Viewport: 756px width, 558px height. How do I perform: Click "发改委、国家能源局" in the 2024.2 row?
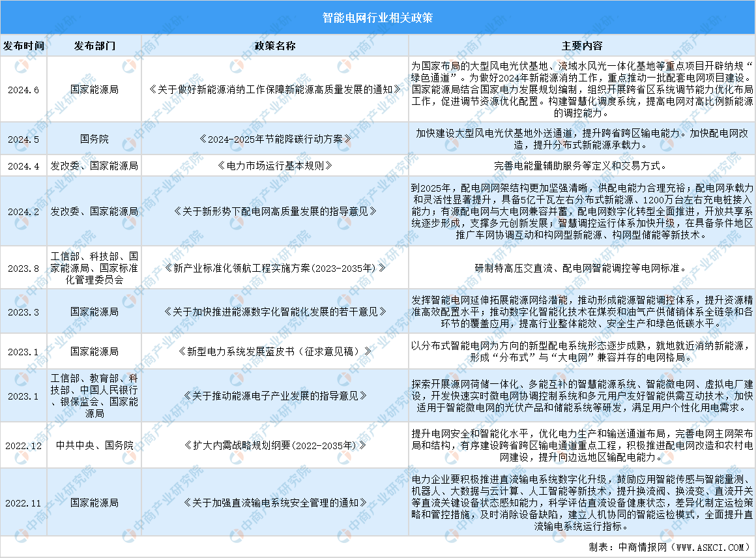tap(94, 212)
